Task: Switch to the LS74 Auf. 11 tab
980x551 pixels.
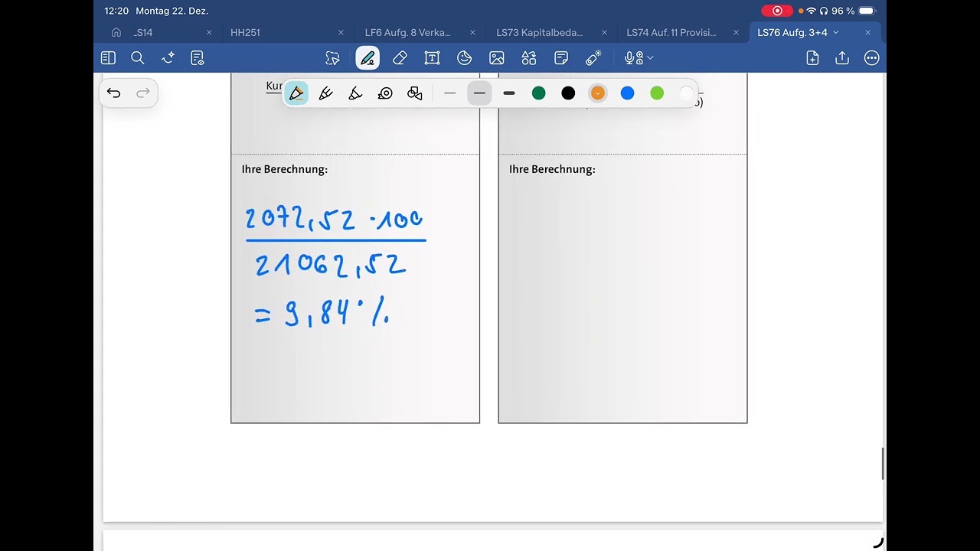Action: [x=671, y=33]
